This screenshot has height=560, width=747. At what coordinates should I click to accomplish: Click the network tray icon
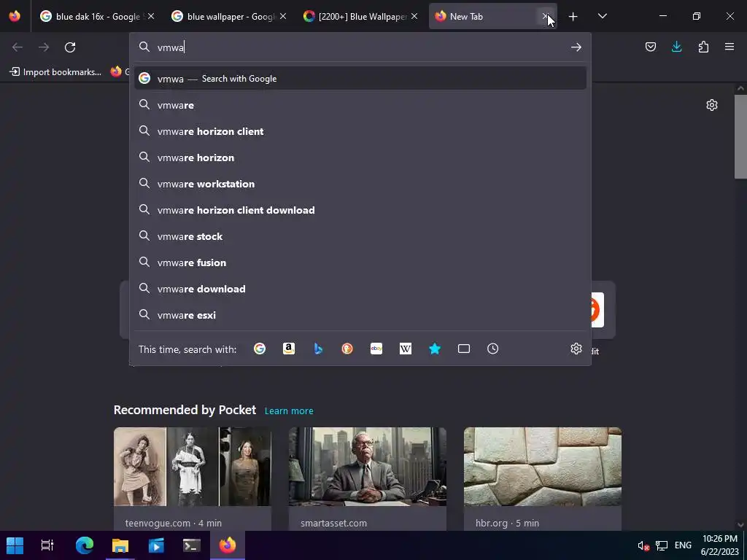pos(661,545)
